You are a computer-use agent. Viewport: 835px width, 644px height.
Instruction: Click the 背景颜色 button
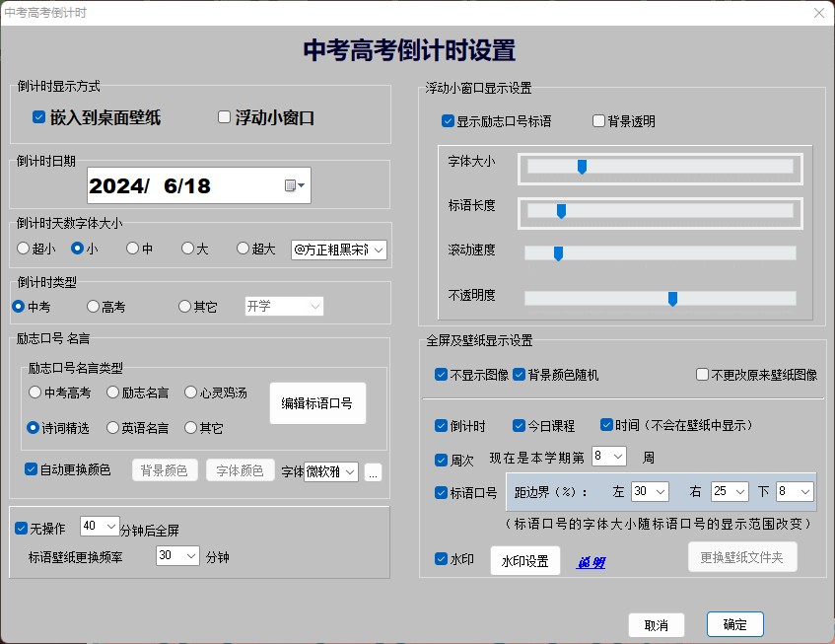pyautogui.click(x=165, y=470)
